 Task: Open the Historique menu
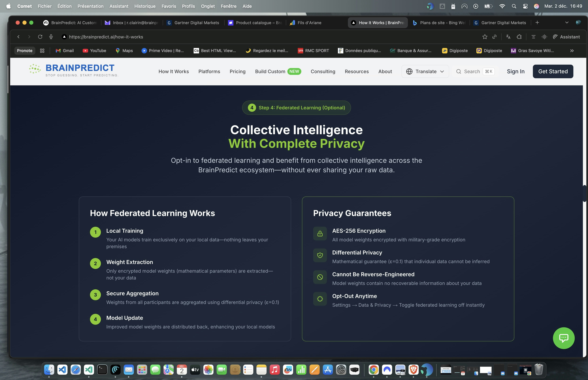(145, 6)
